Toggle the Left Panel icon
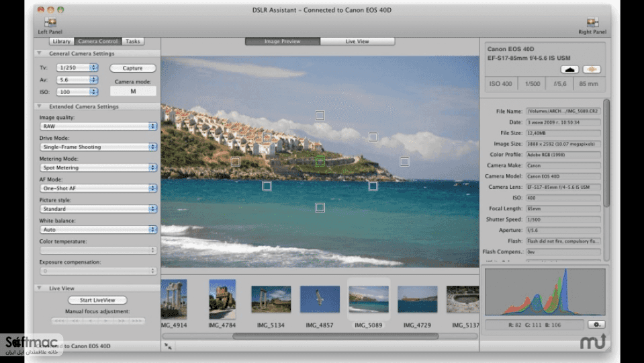The width and height of the screenshot is (644, 363). click(50, 23)
